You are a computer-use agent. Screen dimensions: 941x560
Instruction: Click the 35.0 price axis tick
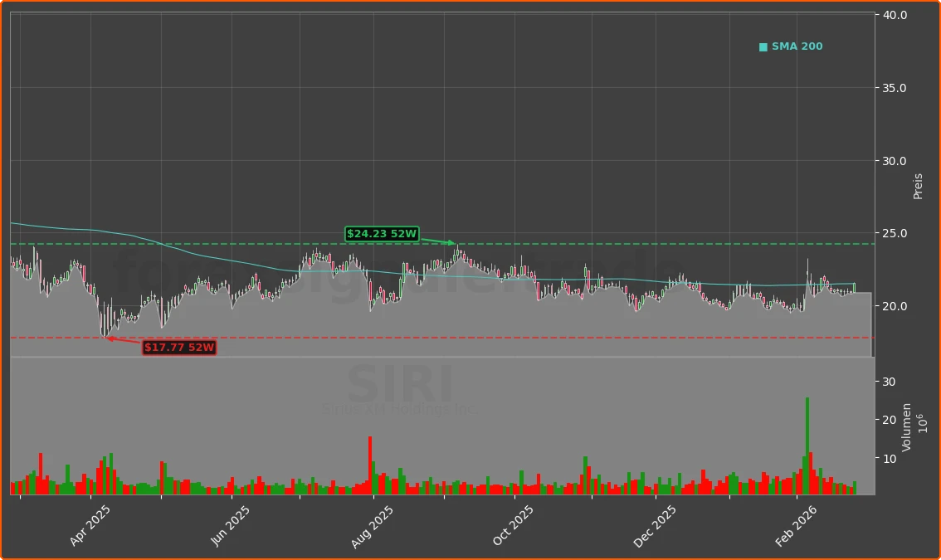pyautogui.click(x=895, y=88)
